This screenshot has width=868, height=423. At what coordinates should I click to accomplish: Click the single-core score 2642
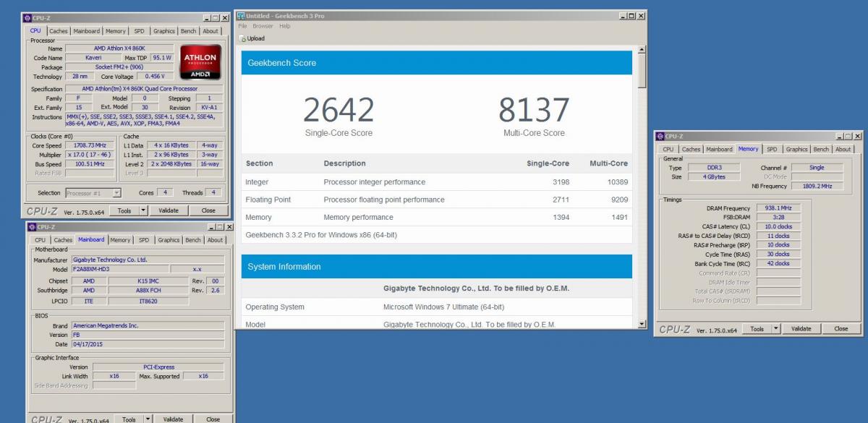339,110
